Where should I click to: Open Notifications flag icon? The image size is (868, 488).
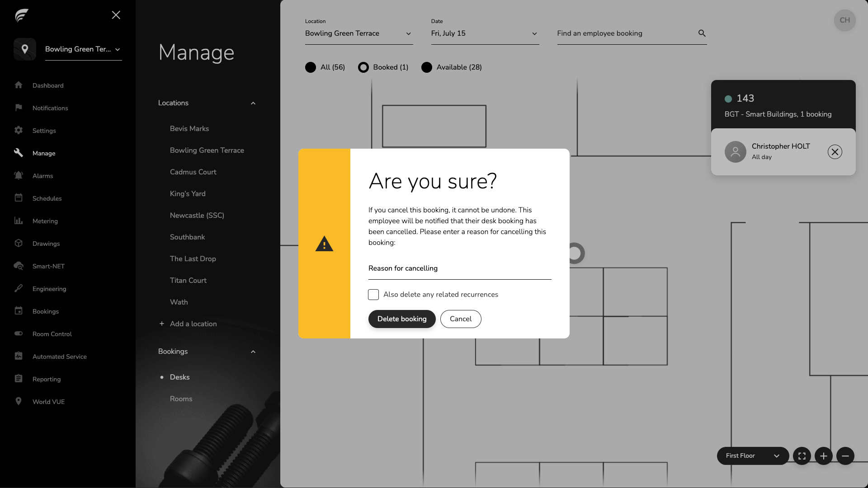coord(19,108)
